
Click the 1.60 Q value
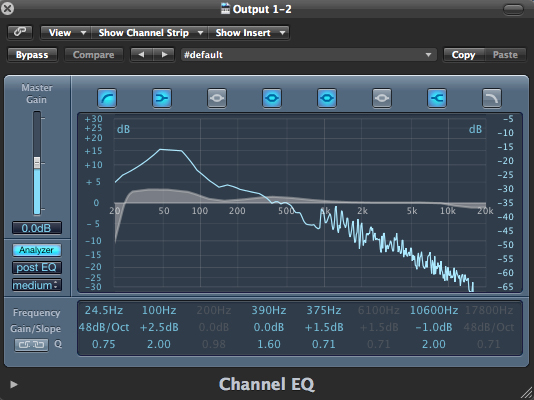pos(269,344)
